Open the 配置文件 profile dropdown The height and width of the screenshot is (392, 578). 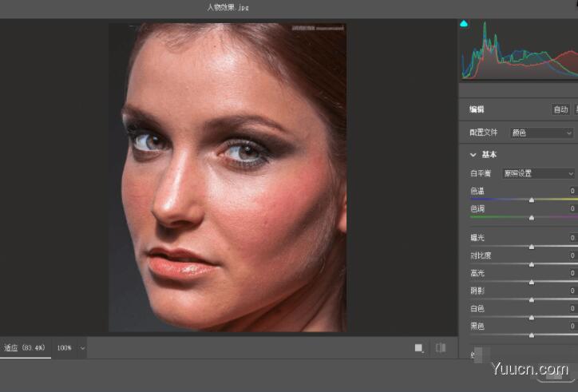point(541,133)
